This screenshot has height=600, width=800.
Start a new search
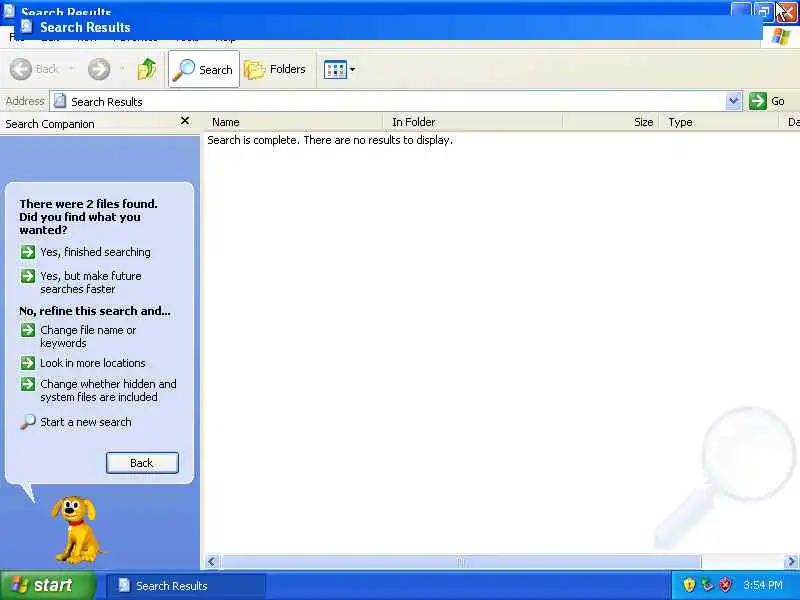click(x=76, y=422)
